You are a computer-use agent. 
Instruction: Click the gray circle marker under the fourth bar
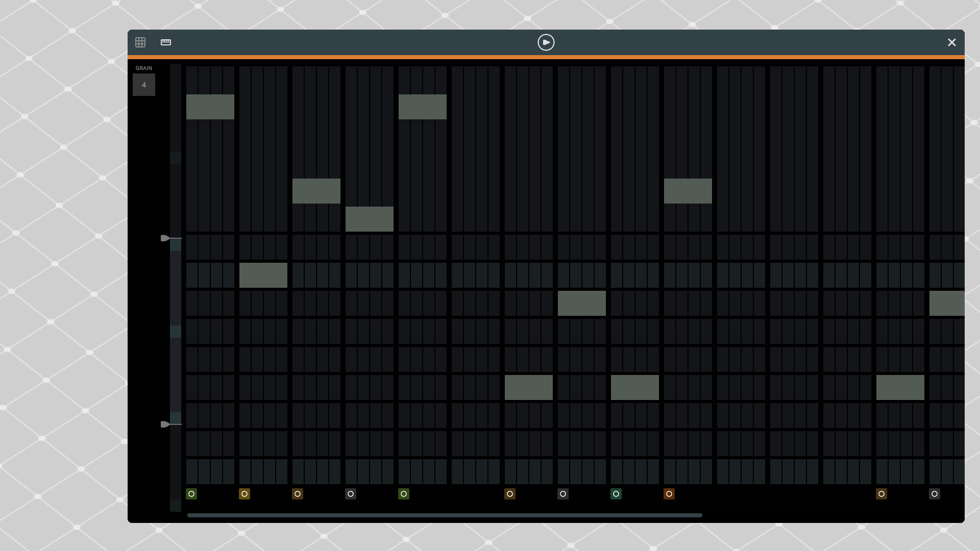(x=351, y=494)
